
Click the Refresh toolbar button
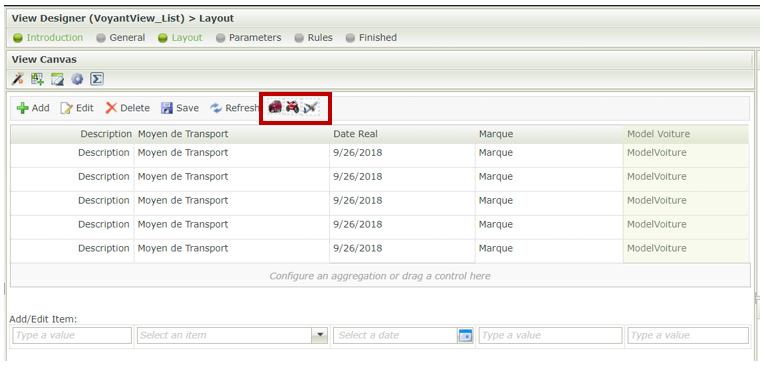pyautogui.click(x=234, y=108)
